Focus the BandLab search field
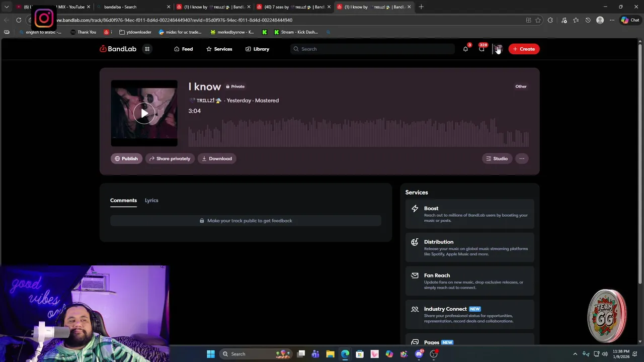 tap(372, 49)
